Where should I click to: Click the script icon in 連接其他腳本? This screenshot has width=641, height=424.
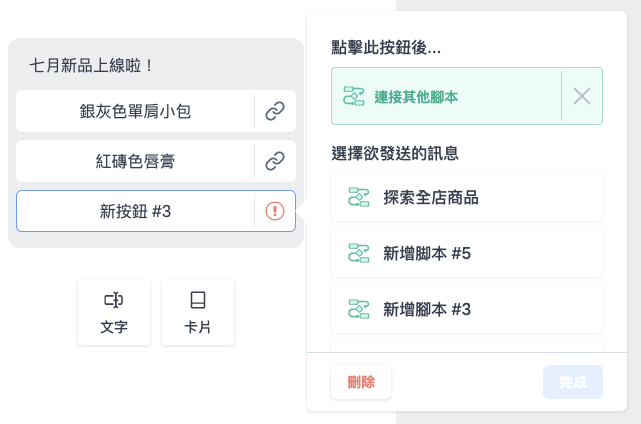354,96
